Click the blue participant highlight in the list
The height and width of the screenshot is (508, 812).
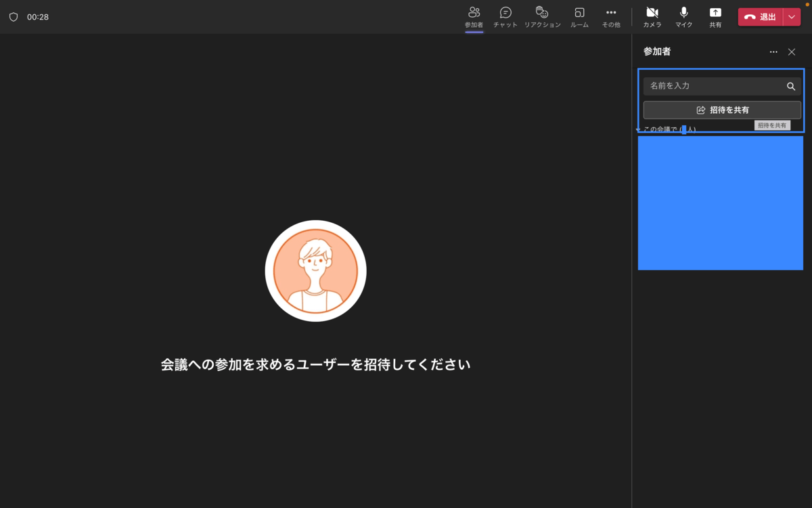coord(720,203)
